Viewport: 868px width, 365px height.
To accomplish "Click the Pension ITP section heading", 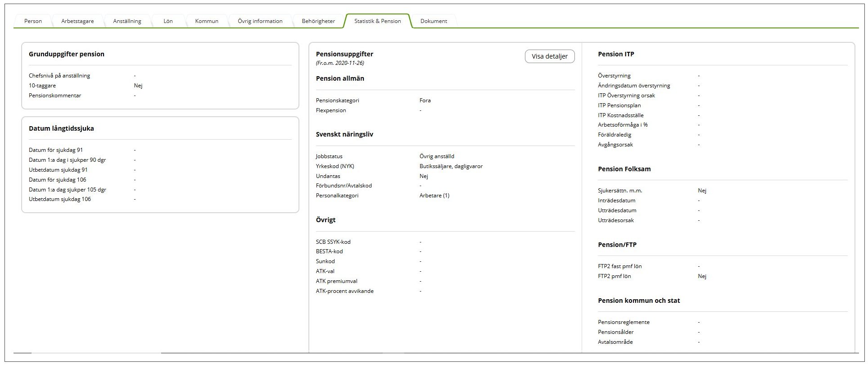I will click(x=616, y=54).
